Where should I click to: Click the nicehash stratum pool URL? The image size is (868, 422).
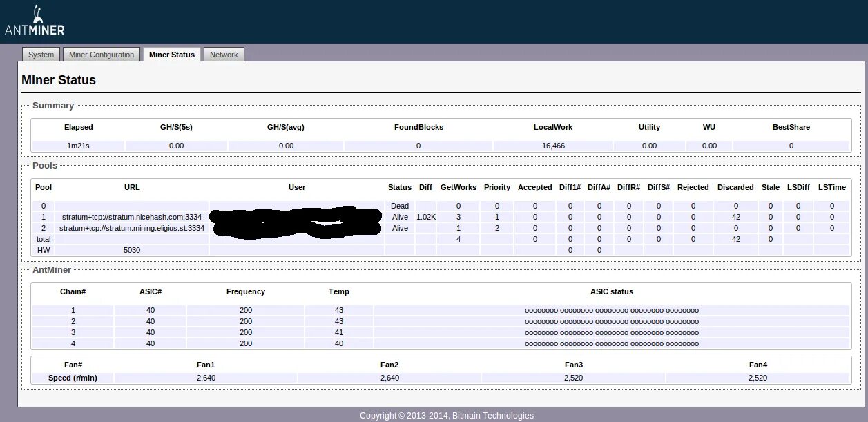pyautogui.click(x=132, y=217)
